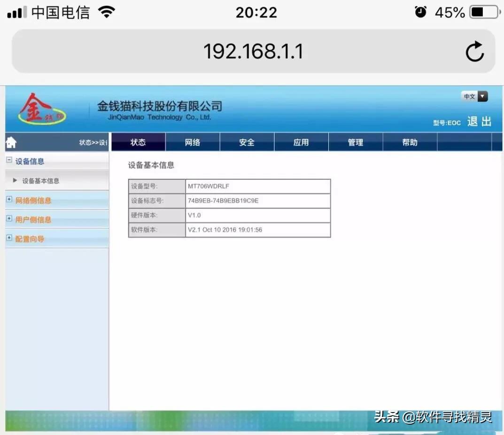Select the 应用 tab

point(301,141)
